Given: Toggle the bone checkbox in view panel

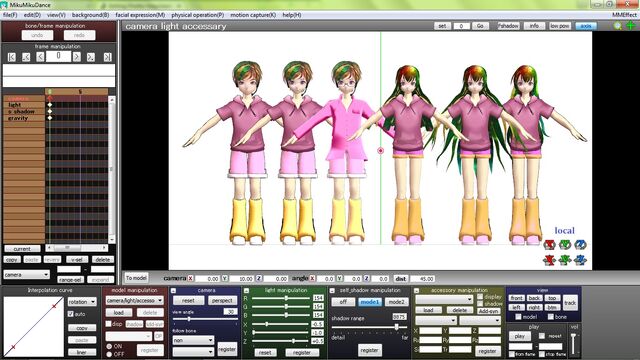Looking at the screenshot, I should point(551,317).
